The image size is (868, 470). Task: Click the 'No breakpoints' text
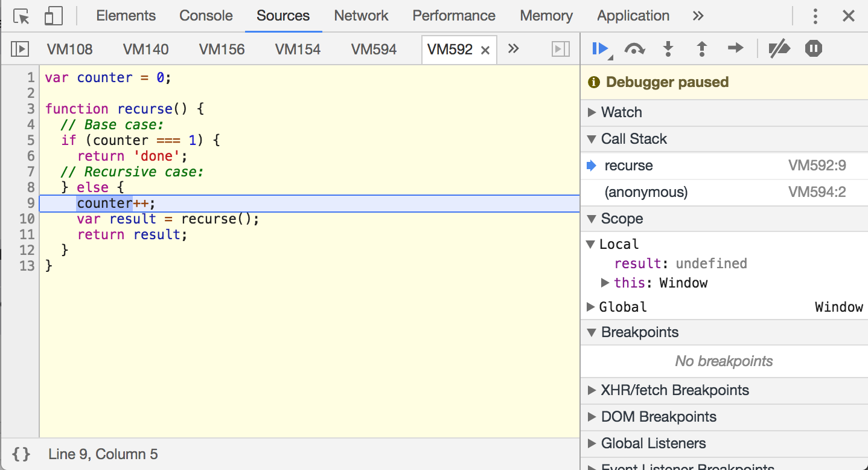coord(724,361)
